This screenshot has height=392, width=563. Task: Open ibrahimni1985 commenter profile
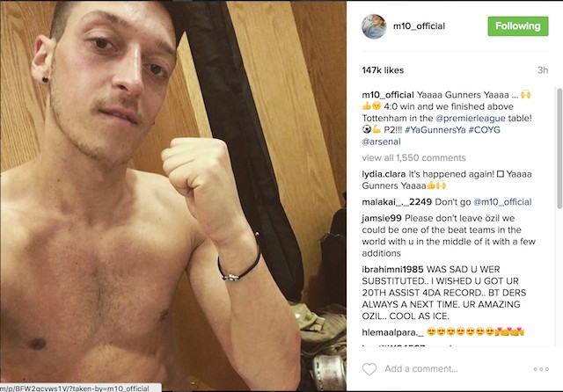pyautogui.click(x=393, y=269)
